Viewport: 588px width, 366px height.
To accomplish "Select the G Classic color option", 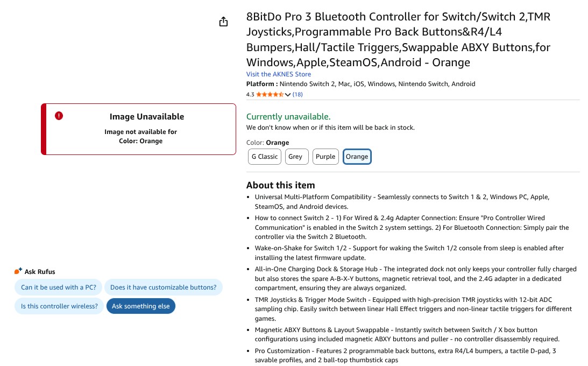I will point(265,157).
